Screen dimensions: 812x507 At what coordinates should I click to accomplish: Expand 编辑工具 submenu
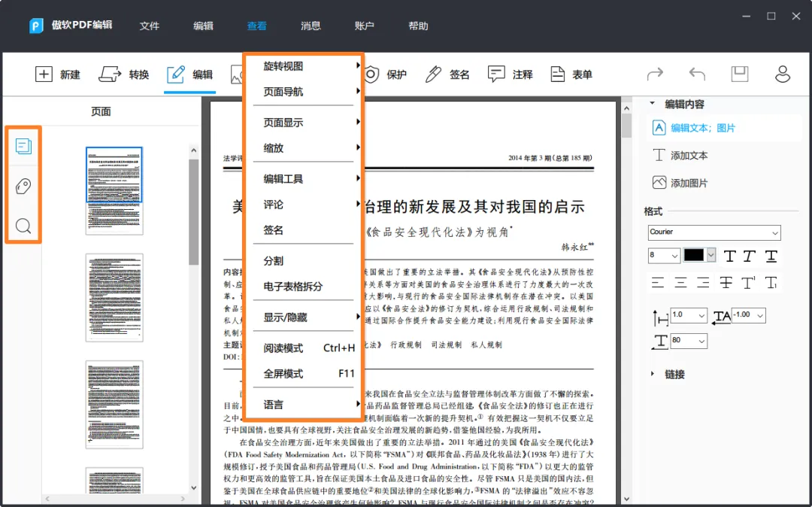[x=304, y=179]
